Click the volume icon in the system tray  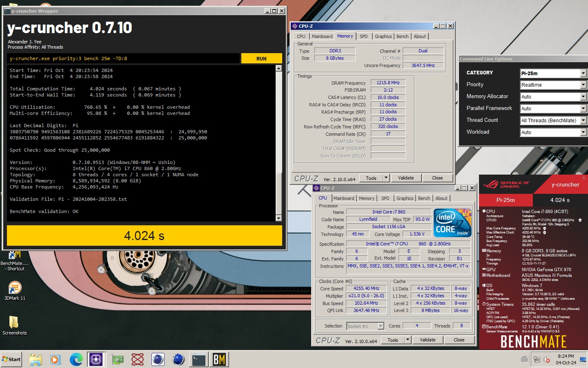[547, 359]
